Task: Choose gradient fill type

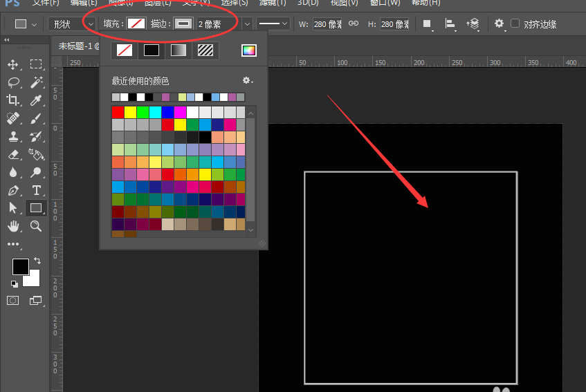Action: tap(178, 50)
